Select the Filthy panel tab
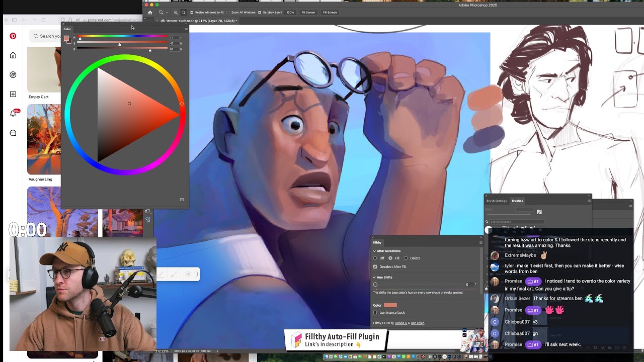Image resolution: width=644 pixels, height=362 pixels. click(377, 242)
